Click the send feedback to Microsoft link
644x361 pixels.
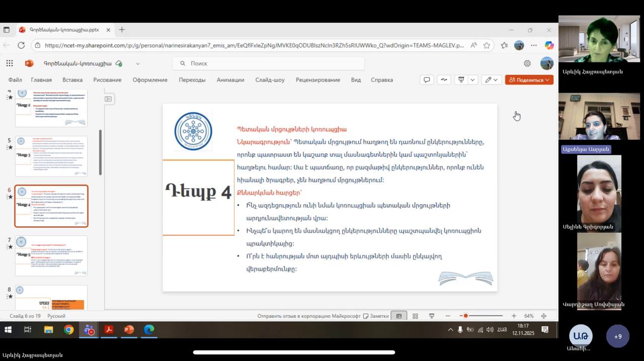[309, 316]
